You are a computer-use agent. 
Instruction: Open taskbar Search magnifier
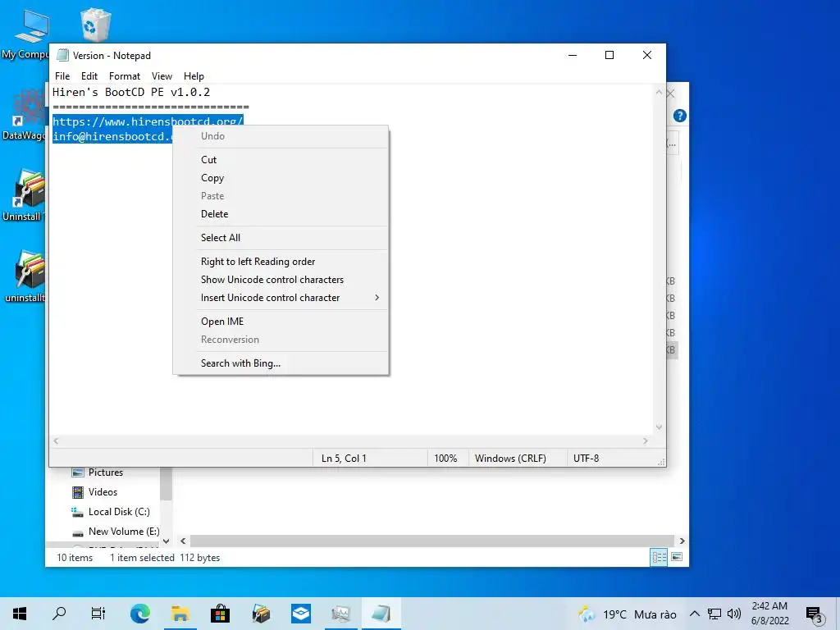click(59, 614)
